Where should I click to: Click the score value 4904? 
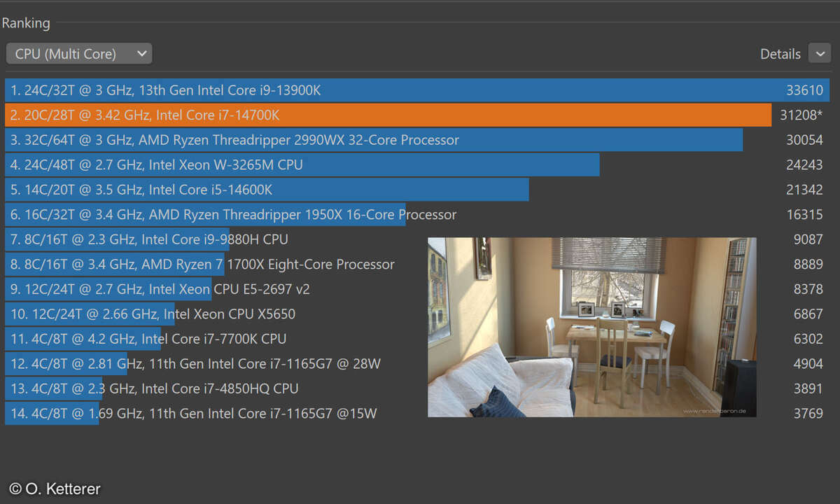[808, 364]
